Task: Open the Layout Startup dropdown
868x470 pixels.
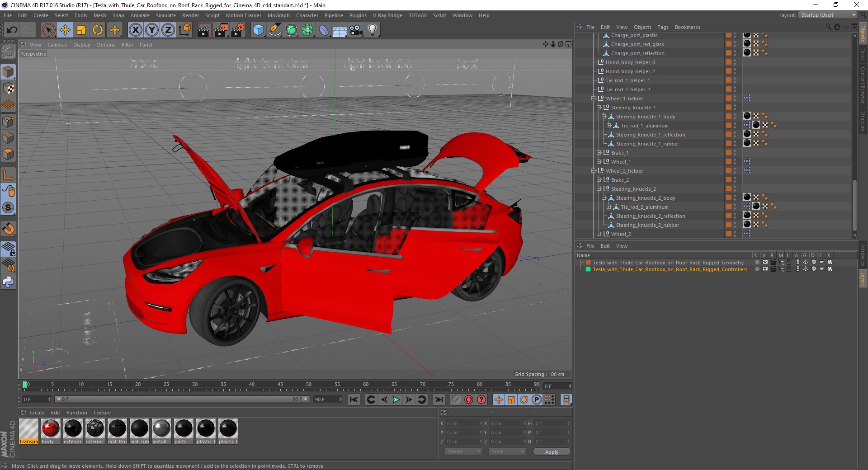Action: coord(828,15)
